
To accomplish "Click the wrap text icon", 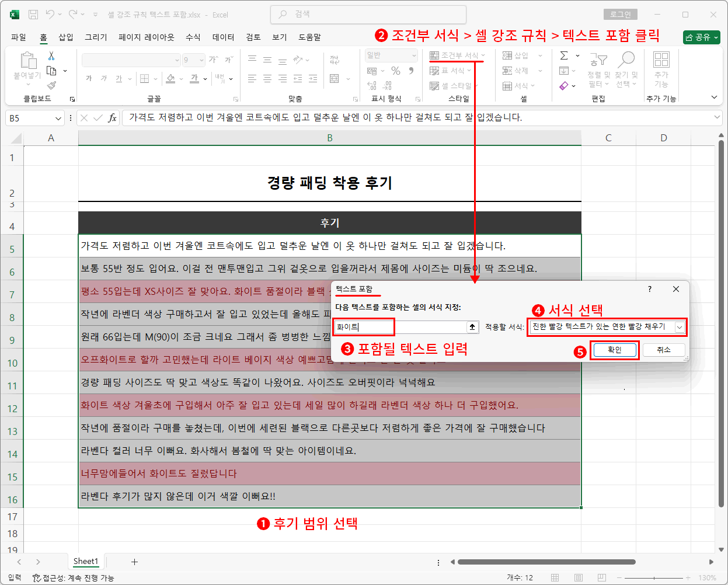I will pos(335,60).
